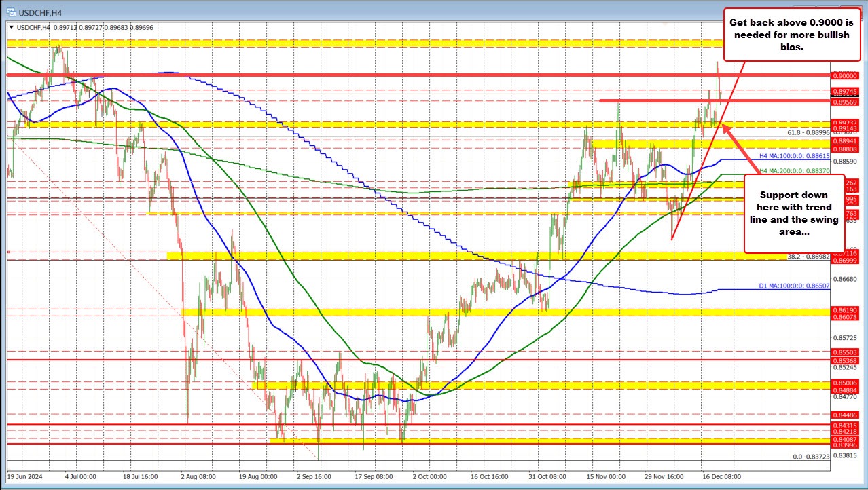The height and width of the screenshot is (490, 868).
Task: Click the '19 Jun 2024' date axis label
Action: point(26,477)
